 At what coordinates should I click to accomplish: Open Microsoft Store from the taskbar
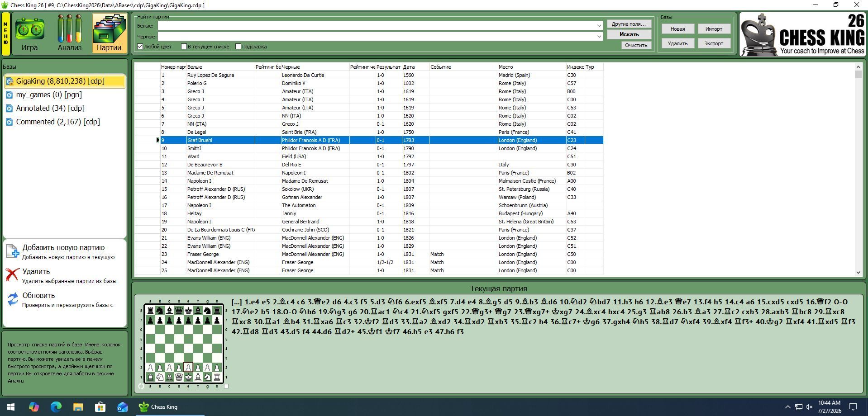[x=100, y=407]
